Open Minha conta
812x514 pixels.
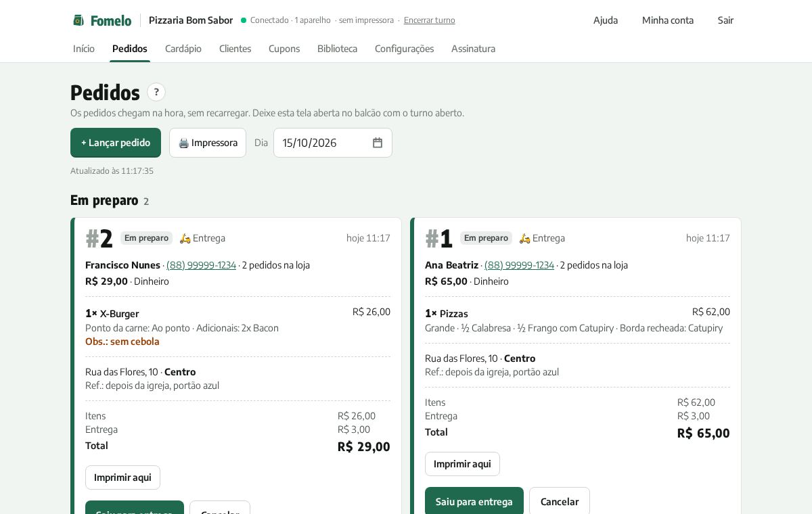click(668, 20)
